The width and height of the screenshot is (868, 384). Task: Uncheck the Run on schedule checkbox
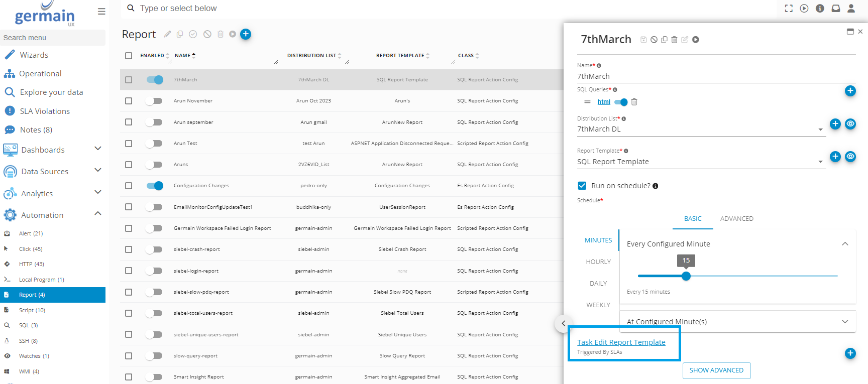click(x=582, y=186)
